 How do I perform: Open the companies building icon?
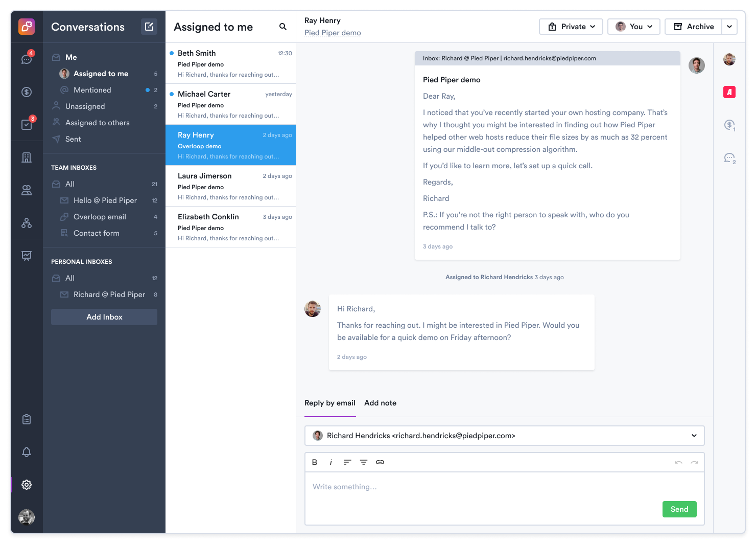point(27,157)
